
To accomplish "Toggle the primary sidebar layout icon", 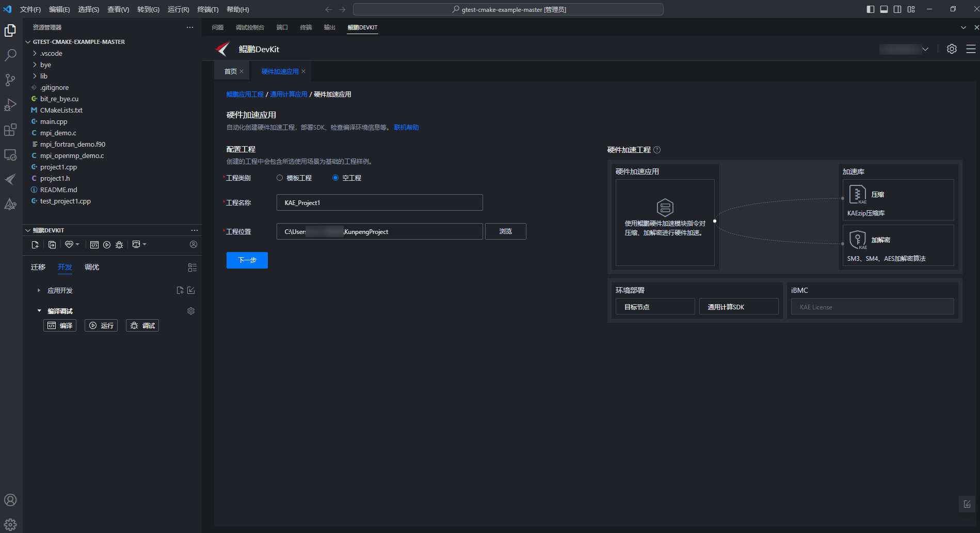I will tap(871, 9).
